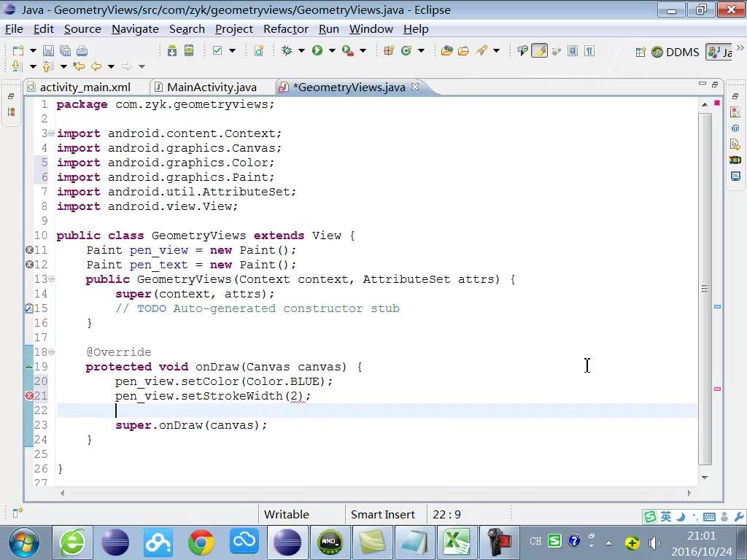Click the Open Perspective icon

click(x=640, y=52)
